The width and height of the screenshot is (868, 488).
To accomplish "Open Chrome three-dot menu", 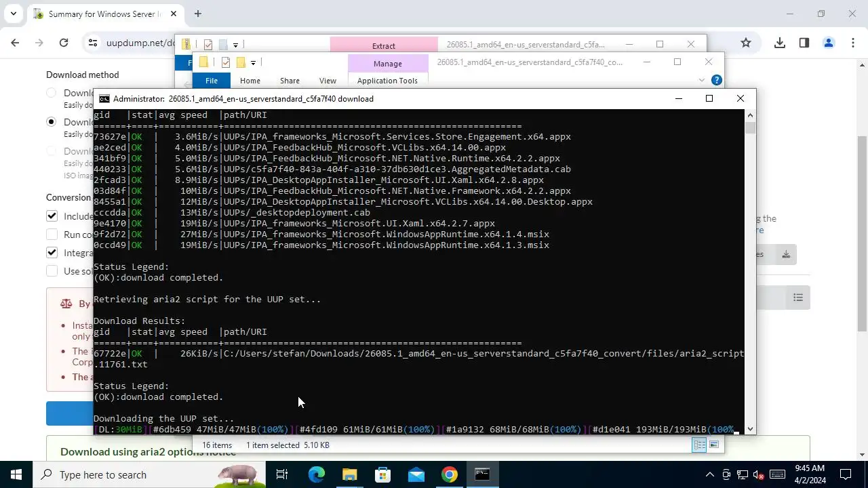I will pyautogui.click(x=852, y=43).
